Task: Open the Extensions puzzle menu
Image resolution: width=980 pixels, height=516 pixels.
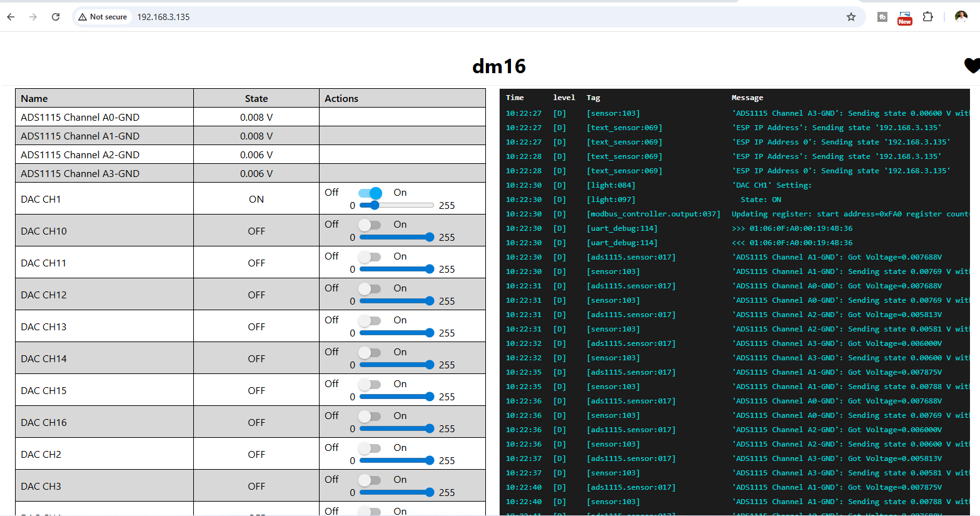Action: (x=928, y=17)
